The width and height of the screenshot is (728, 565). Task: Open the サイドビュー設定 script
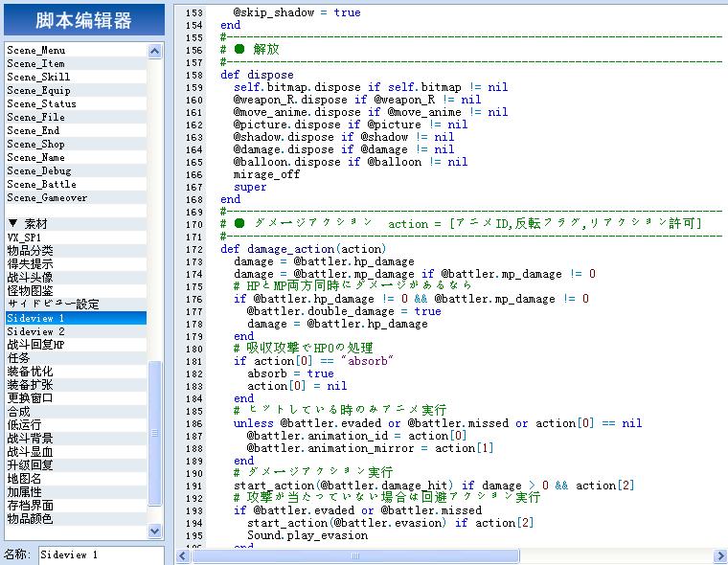76,305
